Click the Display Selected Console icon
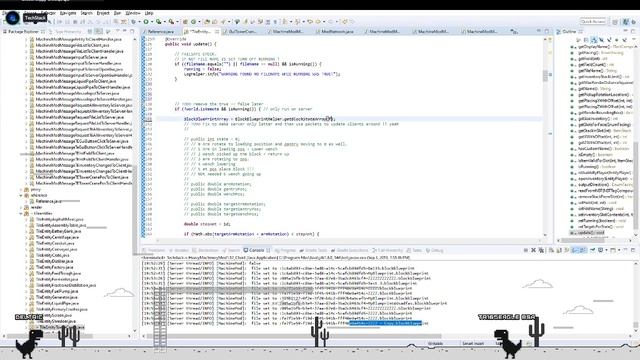Screen dimensions: 640x360 point(601,250)
